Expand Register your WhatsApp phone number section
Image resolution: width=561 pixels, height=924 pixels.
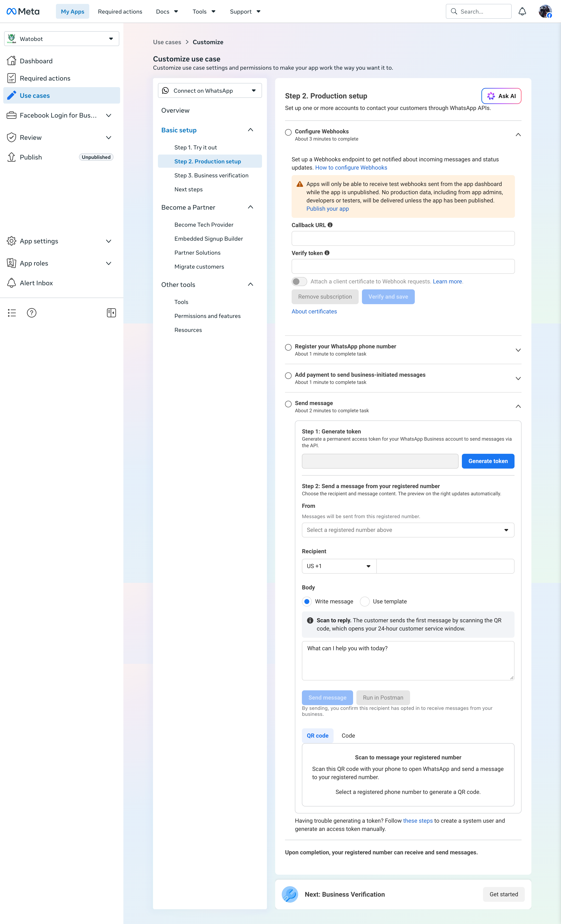point(518,350)
